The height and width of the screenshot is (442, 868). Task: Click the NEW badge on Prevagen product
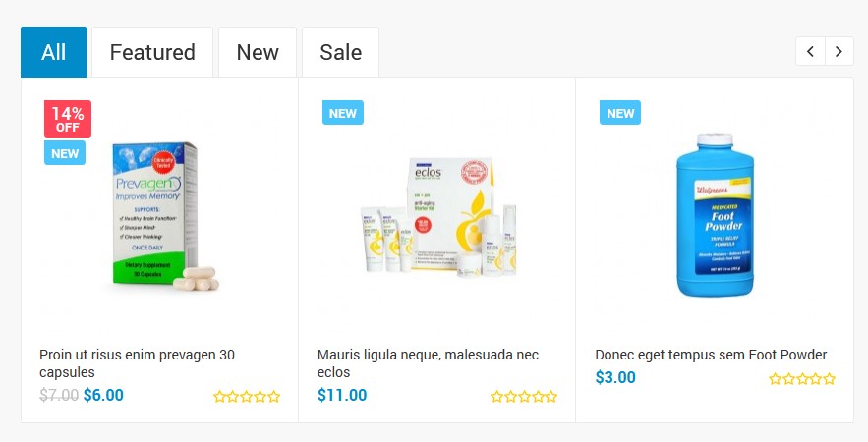click(65, 153)
